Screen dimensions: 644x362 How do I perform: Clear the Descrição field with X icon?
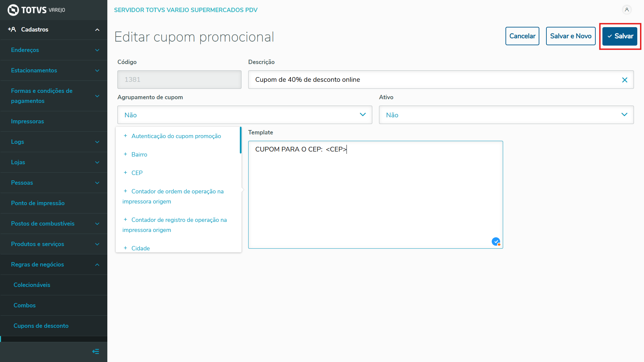(625, 80)
